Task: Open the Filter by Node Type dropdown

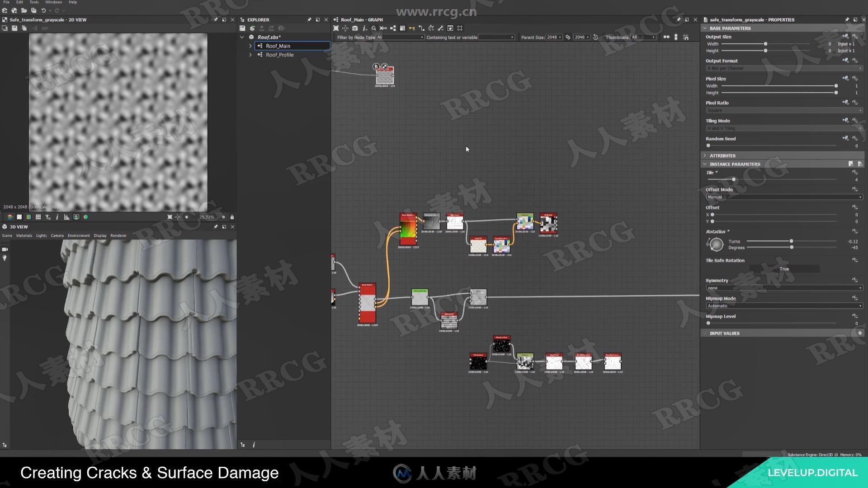Action: 400,37
